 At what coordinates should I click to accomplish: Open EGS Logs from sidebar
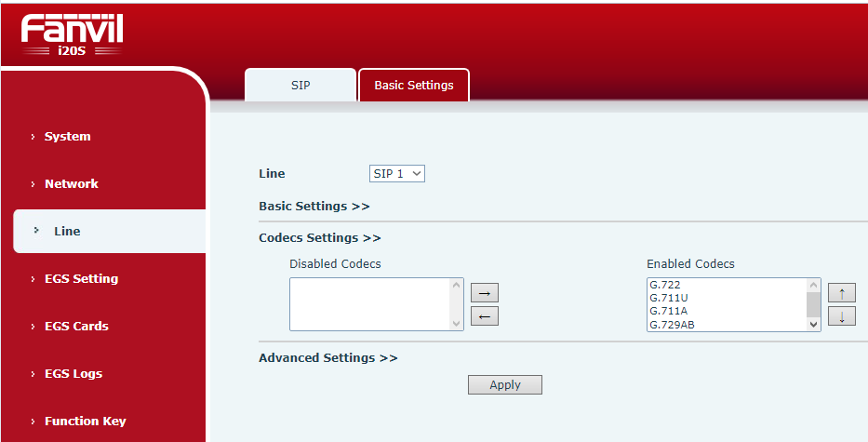[x=73, y=374]
